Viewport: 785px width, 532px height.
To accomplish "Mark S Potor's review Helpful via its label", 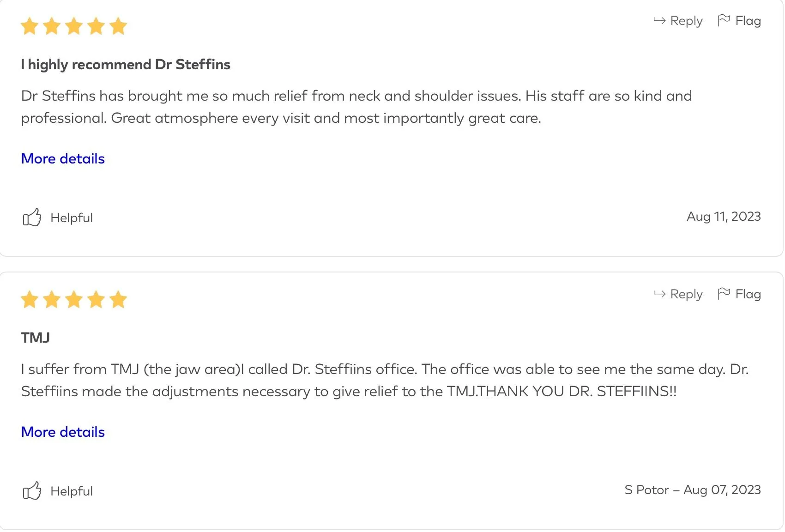I will [72, 491].
